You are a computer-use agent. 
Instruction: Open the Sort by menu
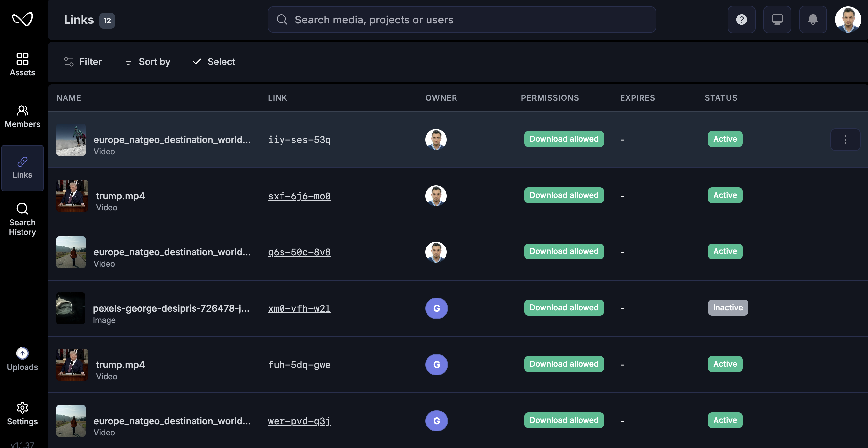pos(147,61)
